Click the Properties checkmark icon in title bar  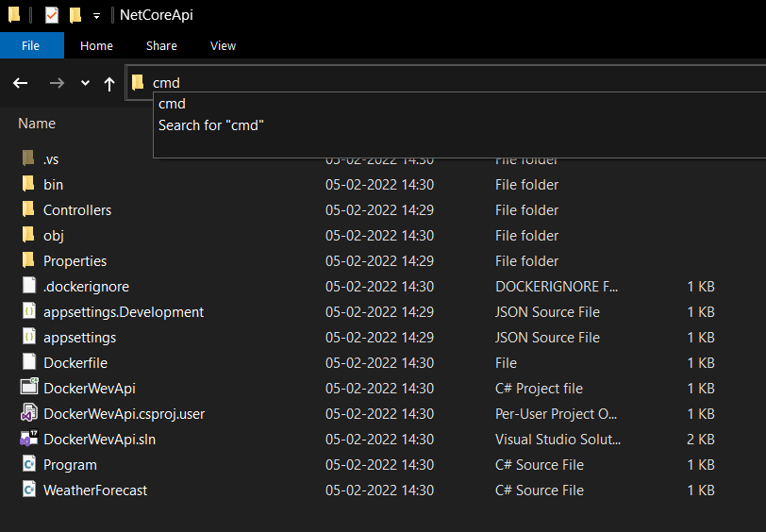[51, 15]
